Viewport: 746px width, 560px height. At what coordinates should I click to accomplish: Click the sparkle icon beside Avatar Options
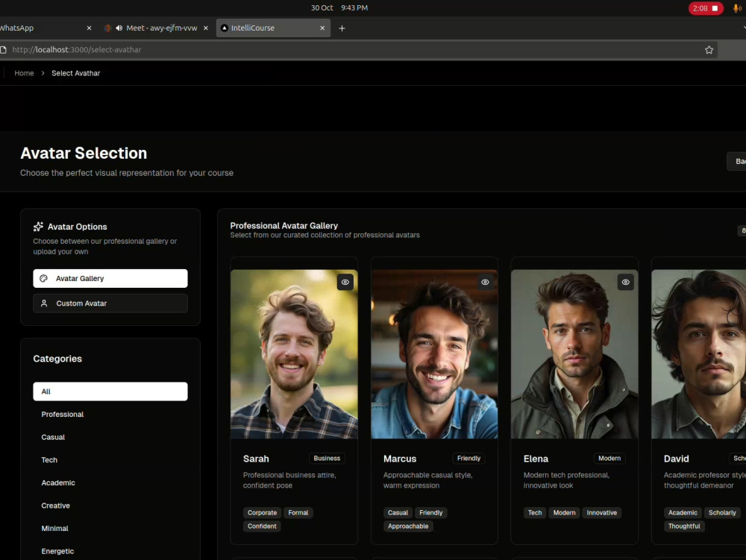tap(38, 227)
